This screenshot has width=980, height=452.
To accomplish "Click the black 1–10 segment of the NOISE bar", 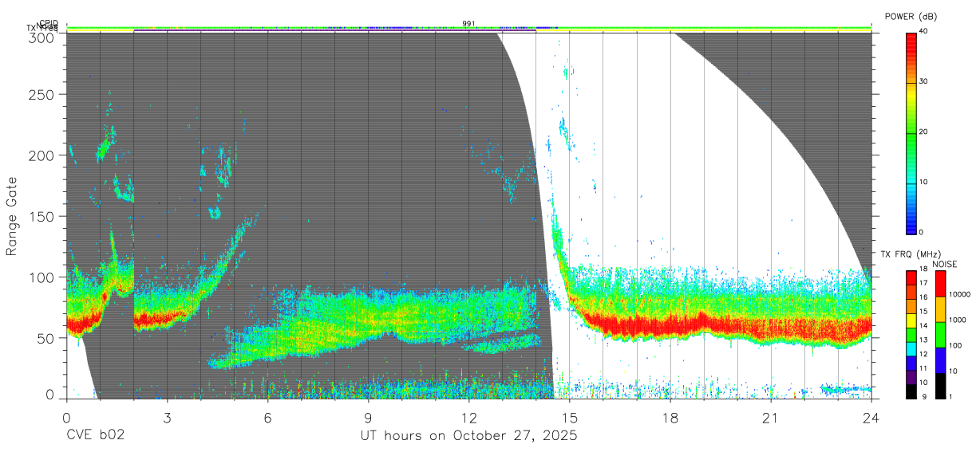I will pyautogui.click(x=940, y=386).
